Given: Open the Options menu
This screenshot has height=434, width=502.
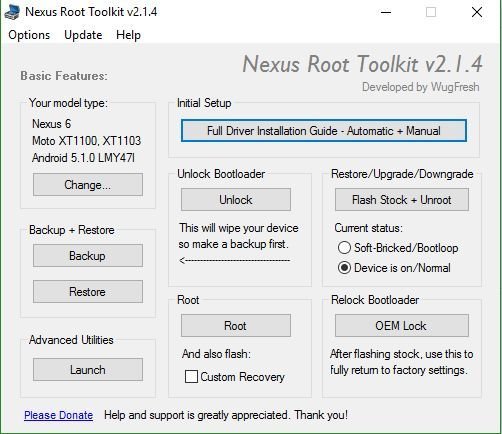Looking at the screenshot, I should point(29,35).
